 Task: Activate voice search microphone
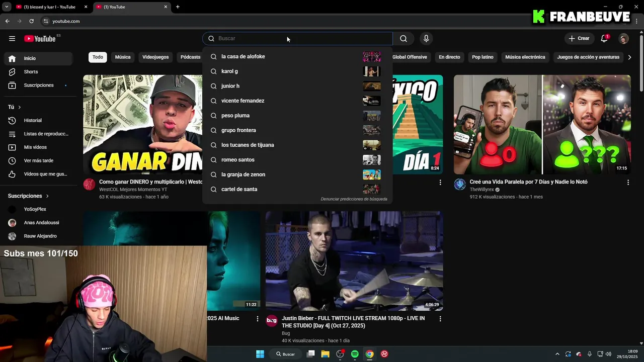click(x=426, y=39)
